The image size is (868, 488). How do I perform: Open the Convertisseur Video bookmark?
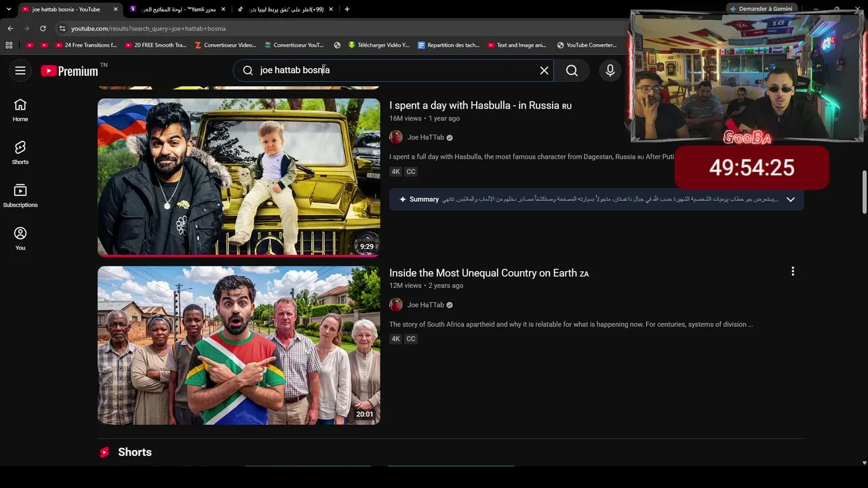(x=225, y=45)
